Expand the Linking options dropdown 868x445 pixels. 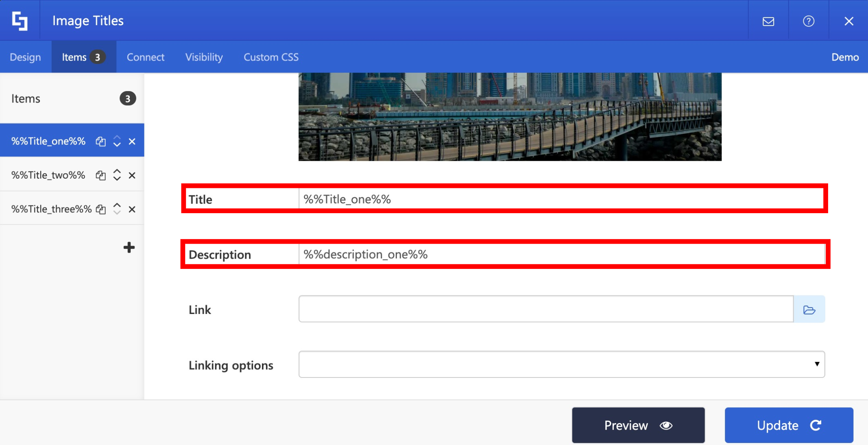[x=561, y=364]
